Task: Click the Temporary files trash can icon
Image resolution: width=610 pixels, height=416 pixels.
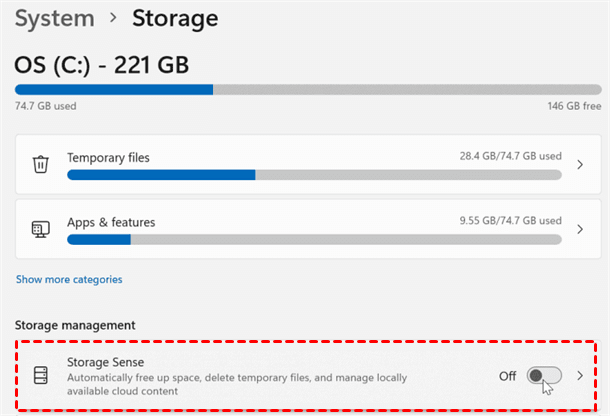Action: (x=40, y=165)
